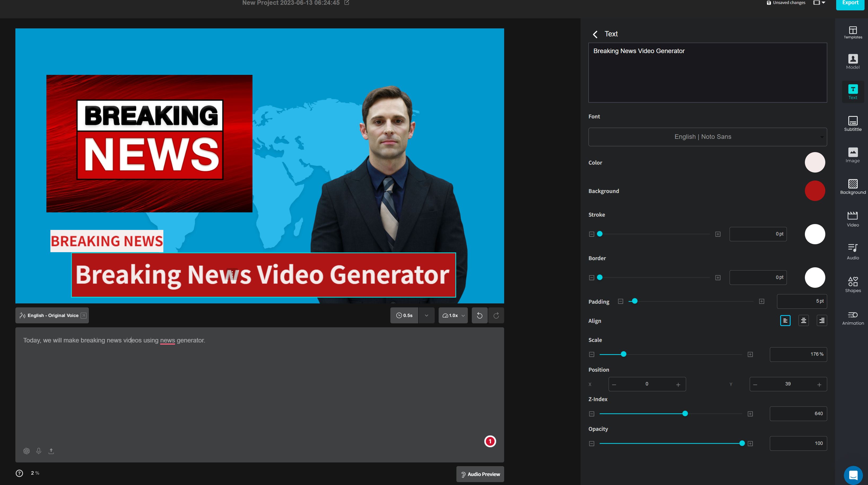Expand the 0.5s pause duration dropdown
The height and width of the screenshot is (485, 868).
point(426,315)
